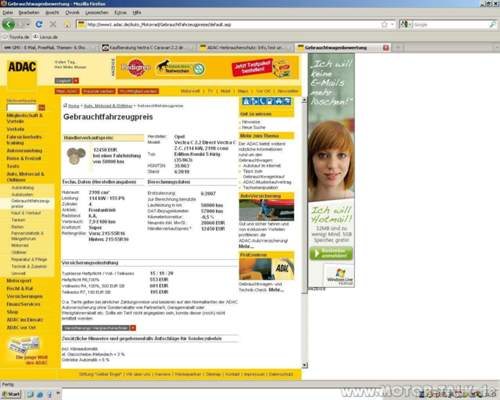Image resolution: width=500 pixels, height=400 pixels.
Task: Open the Extras menu
Action: pos(120,12)
